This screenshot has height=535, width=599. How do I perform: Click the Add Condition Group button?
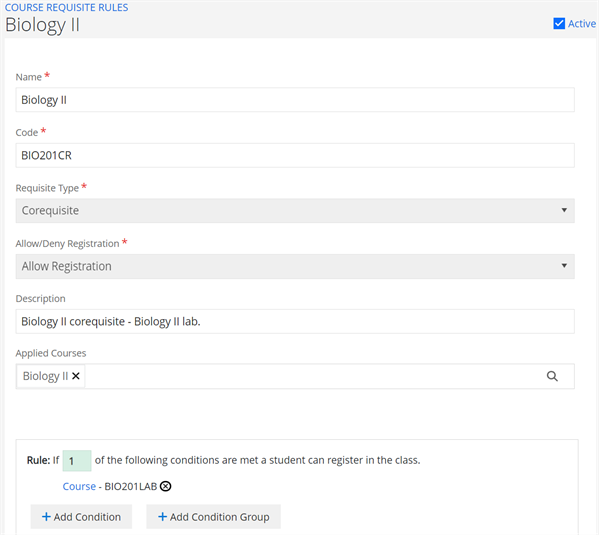click(x=214, y=517)
